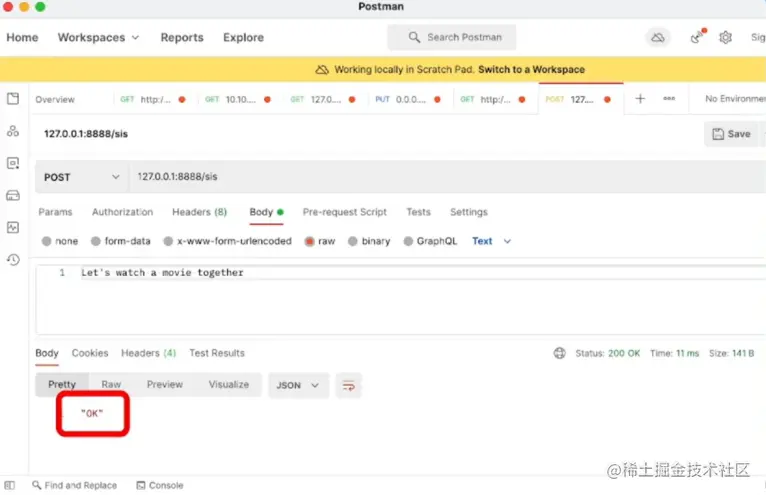Open the PUT 0.0.0... request tab
Image resolution: width=766 pixels, height=495 pixels.
[407, 99]
